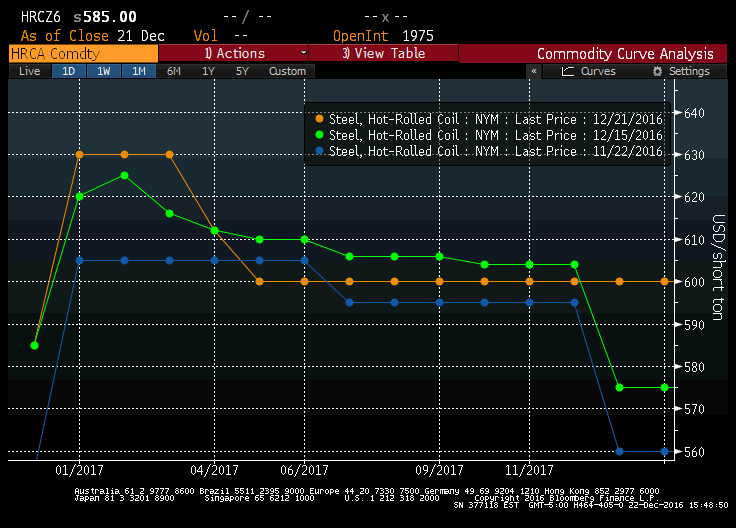Click green legend marker for 12/15/2016
Image resolution: width=736 pixels, height=528 pixels.
tap(319, 135)
